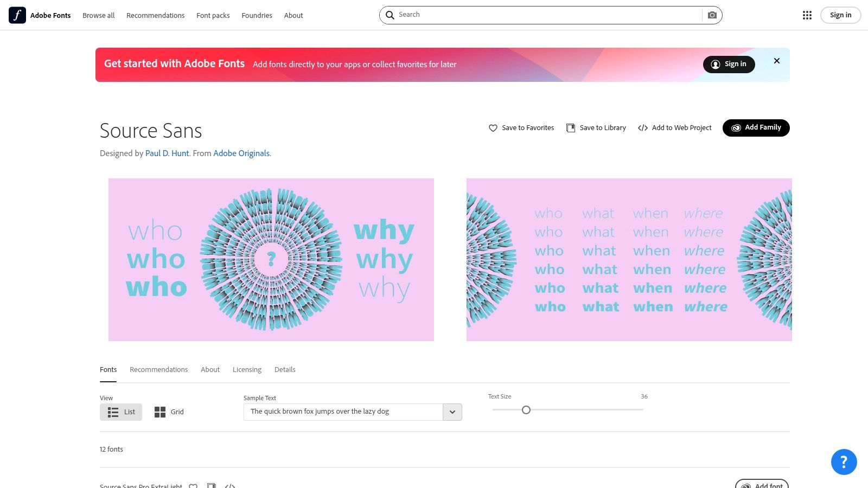The height and width of the screenshot is (488, 868).
Task: Follow the Adobe Originals link
Action: click(241, 153)
